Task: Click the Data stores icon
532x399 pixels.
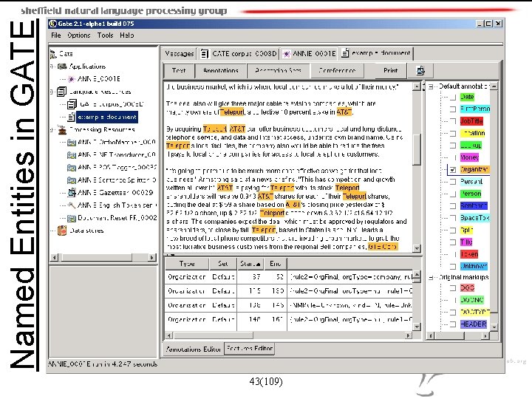Action: click(62, 231)
